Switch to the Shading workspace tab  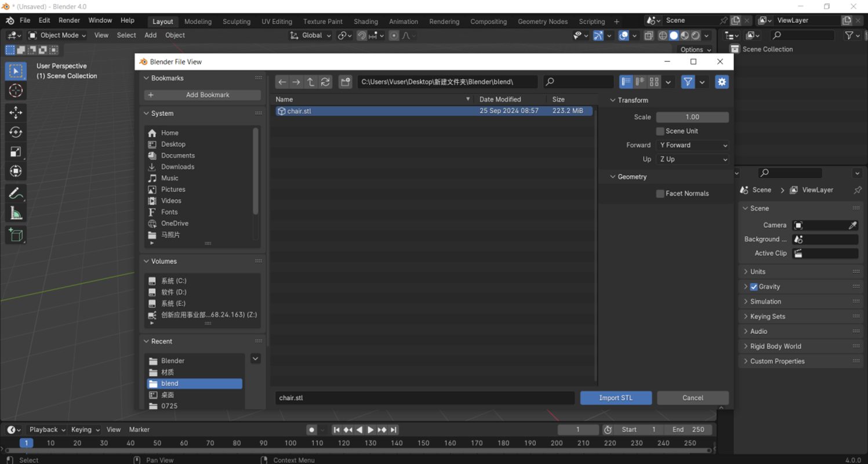[366, 21]
